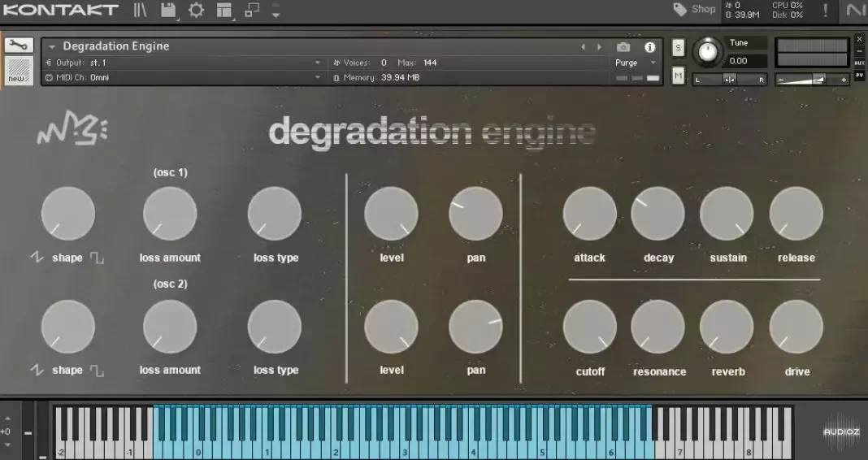Click the osc 2 level knob
868x460 pixels.
[x=392, y=327]
